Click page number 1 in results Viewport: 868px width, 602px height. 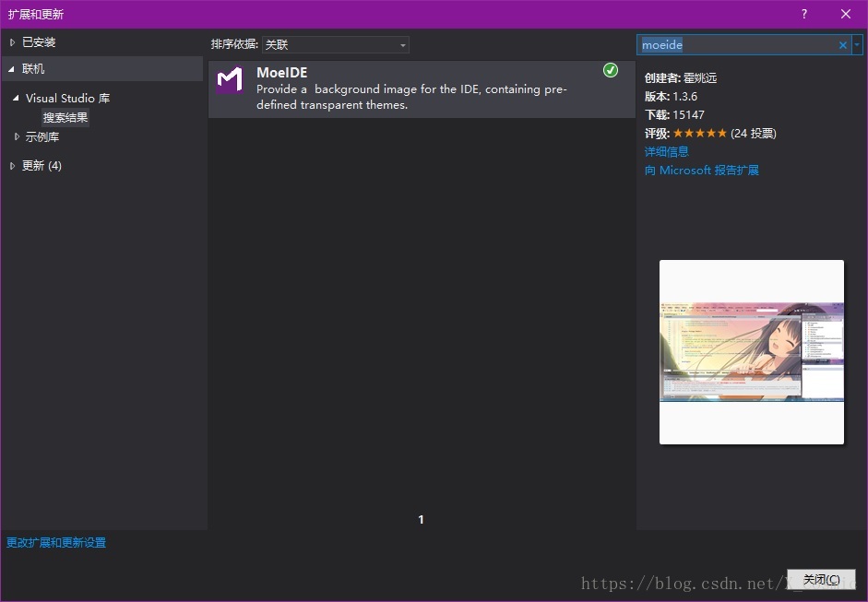coord(422,520)
